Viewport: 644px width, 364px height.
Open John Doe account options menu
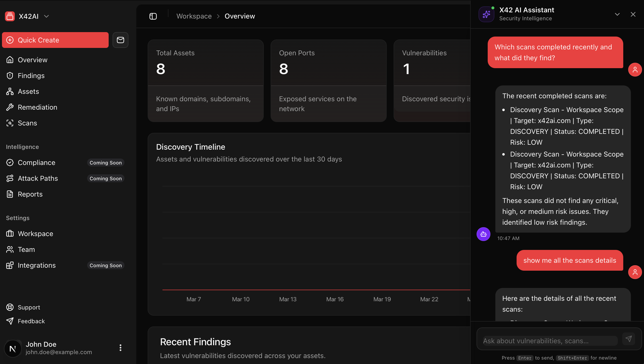tap(120, 348)
